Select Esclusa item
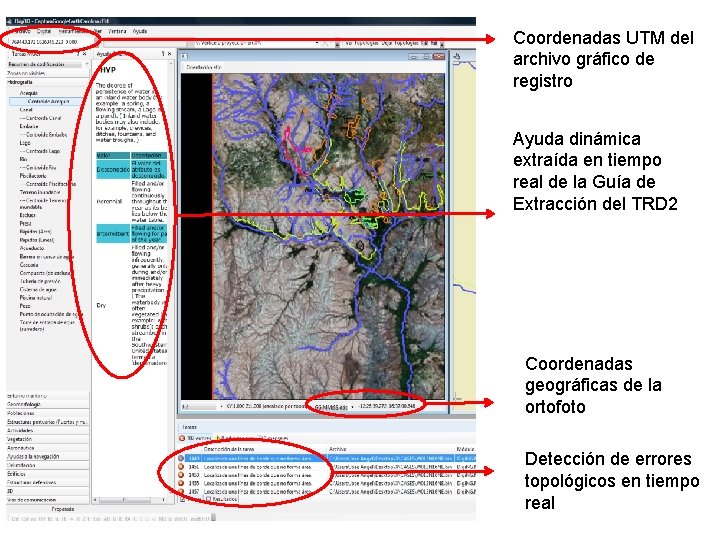720x540 pixels. tap(27, 215)
